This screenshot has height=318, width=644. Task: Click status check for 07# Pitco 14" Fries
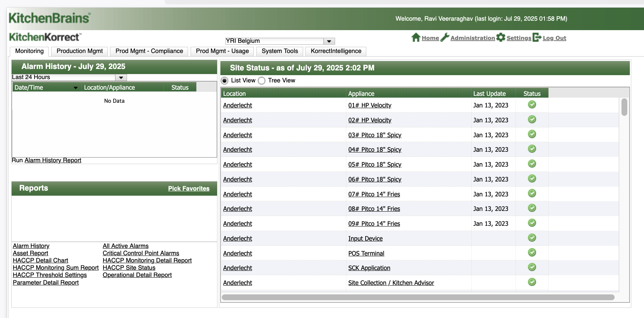(532, 193)
